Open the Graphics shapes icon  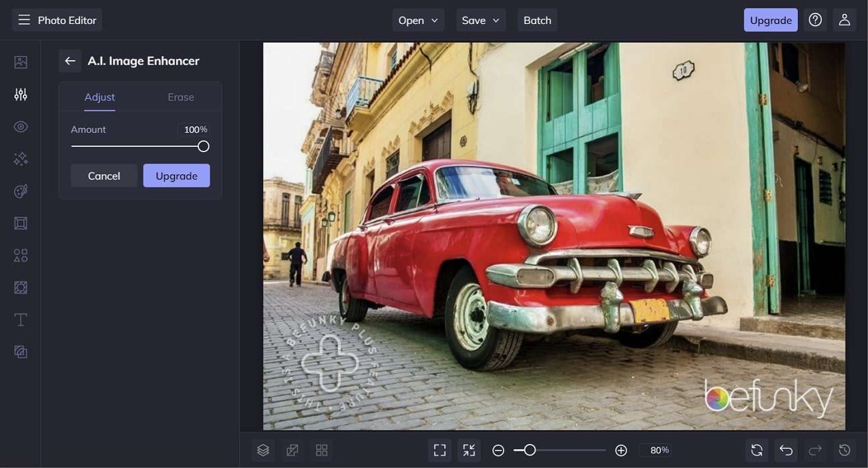coord(21,255)
